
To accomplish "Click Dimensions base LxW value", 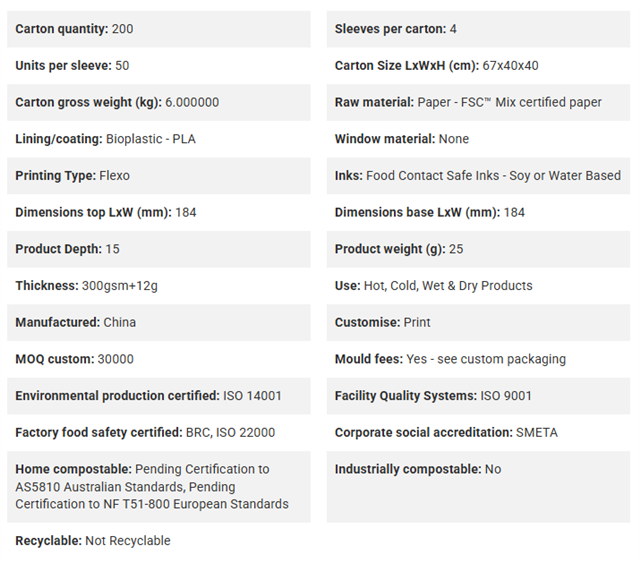I will click(x=514, y=213).
